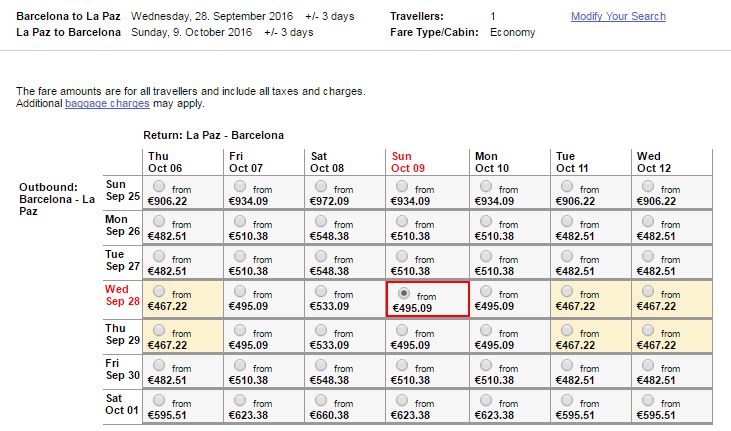The width and height of the screenshot is (731, 431).
Task: Click the Sun Oct 09 column header
Action: point(408,162)
